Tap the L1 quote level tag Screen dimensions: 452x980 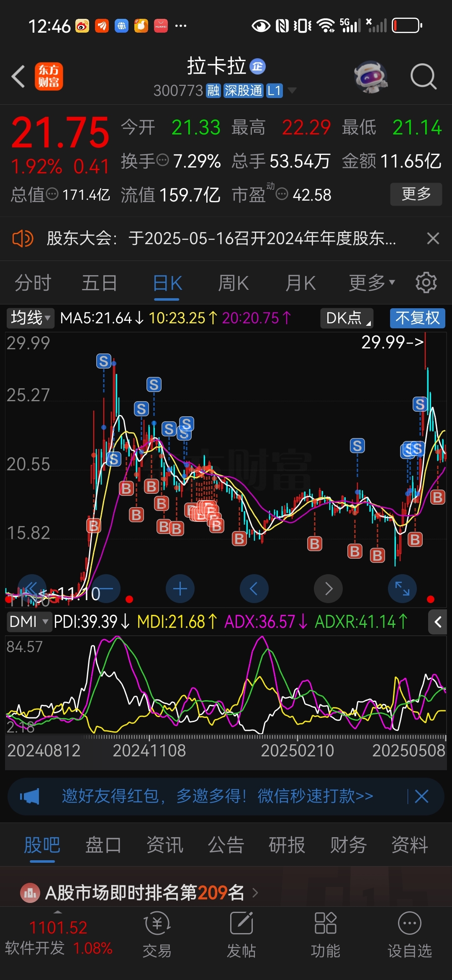point(275,90)
